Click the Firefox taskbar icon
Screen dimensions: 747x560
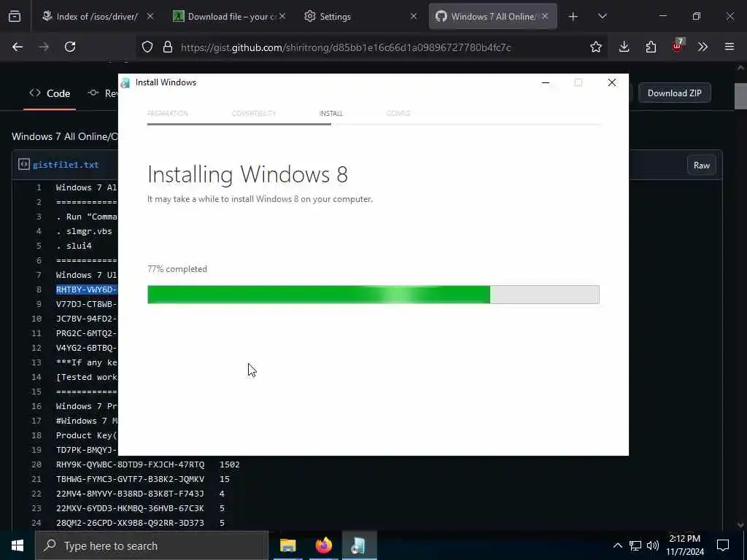pyautogui.click(x=323, y=545)
